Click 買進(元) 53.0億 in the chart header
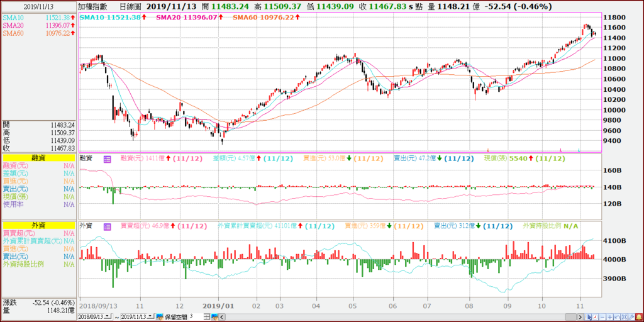Screen dimensions: 644x322 327,158
